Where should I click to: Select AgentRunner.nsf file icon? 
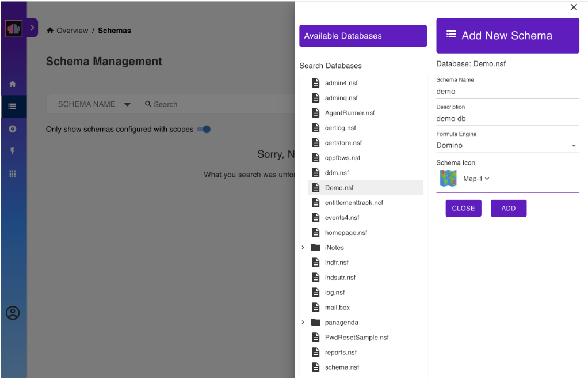click(x=316, y=113)
